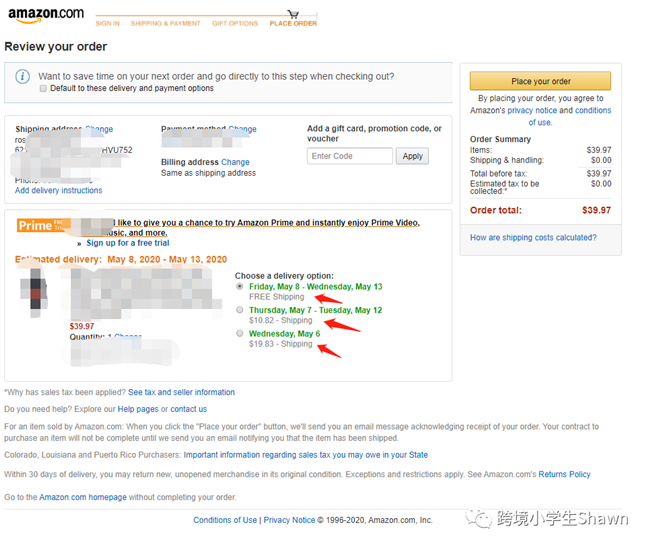Screen dimensions: 650x547
Task: Enable default delivery and payment options checkbox
Action: pyautogui.click(x=43, y=89)
